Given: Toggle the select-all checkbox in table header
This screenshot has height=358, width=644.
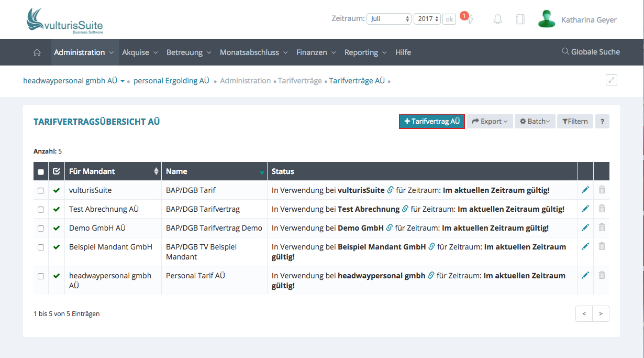Looking at the screenshot, I should point(41,171).
